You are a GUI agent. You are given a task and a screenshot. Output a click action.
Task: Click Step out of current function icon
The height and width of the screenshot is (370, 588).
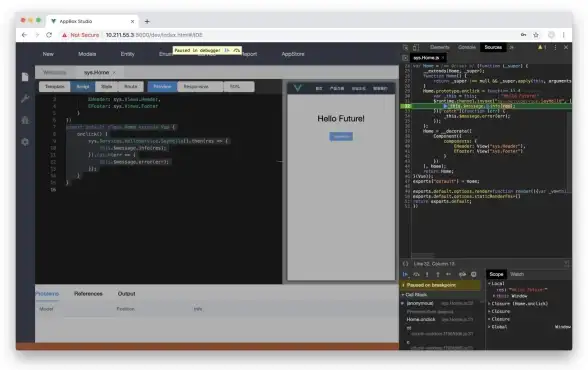pyautogui.click(x=437, y=274)
